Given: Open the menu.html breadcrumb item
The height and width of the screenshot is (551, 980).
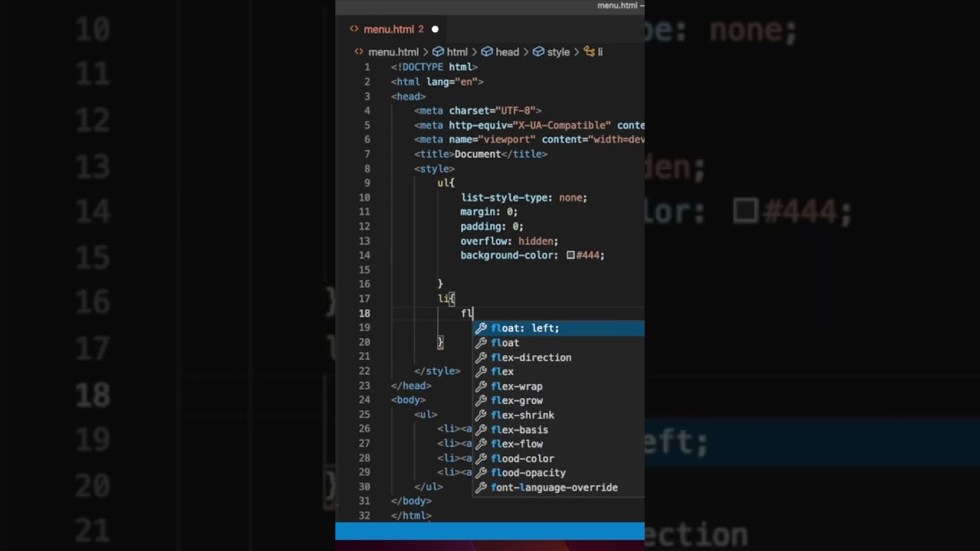Looking at the screenshot, I should pos(387,52).
